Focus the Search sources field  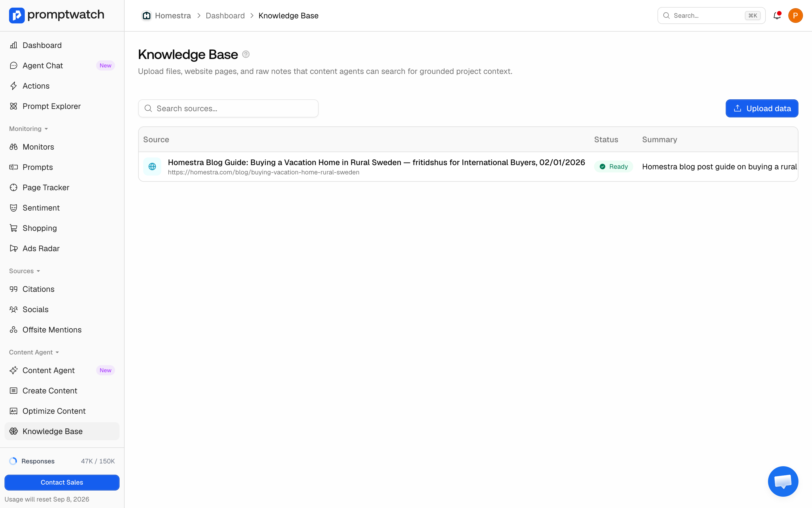(228, 109)
